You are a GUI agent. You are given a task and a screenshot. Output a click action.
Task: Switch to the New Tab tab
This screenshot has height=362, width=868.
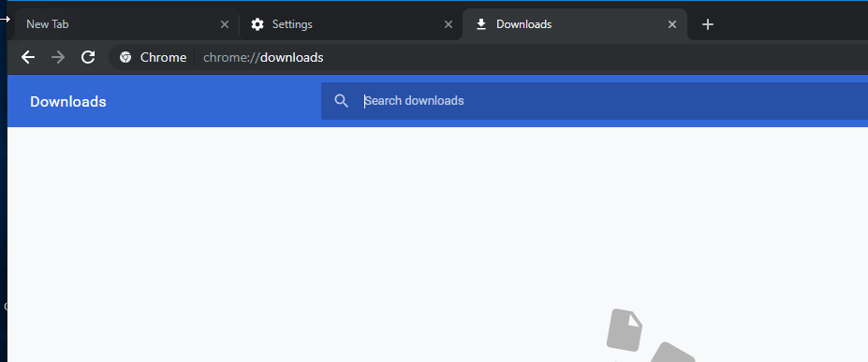point(126,24)
